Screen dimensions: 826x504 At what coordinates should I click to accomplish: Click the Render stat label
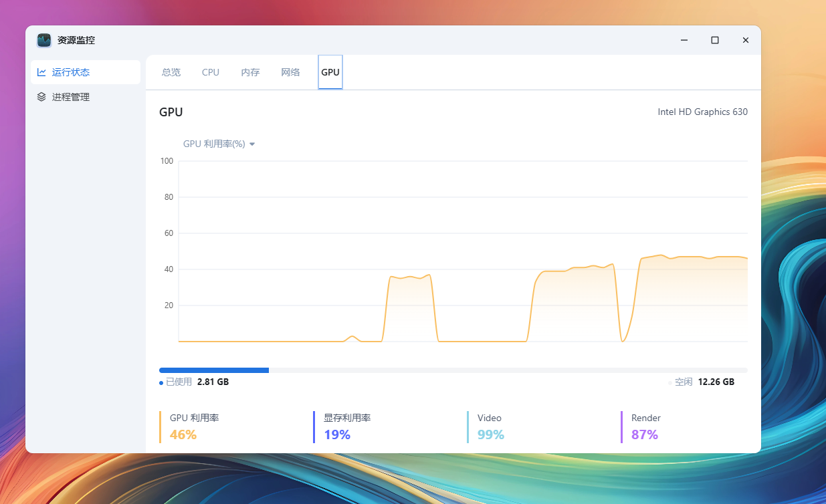pos(646,418)
